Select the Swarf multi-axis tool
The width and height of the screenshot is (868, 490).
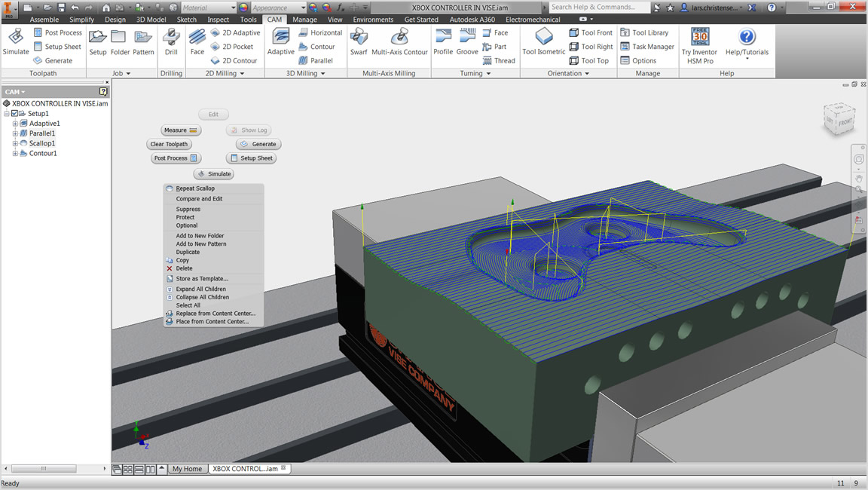coord(359,41)
